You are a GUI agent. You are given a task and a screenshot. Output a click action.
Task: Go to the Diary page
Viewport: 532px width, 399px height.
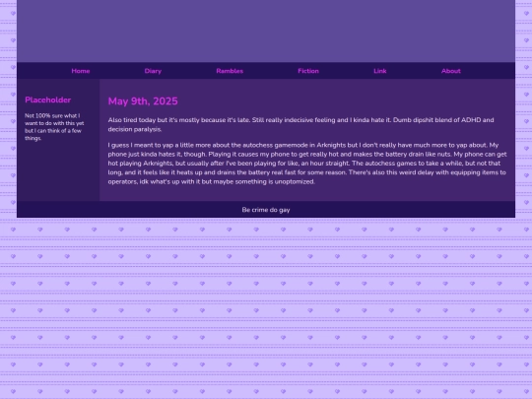[153, 71]
